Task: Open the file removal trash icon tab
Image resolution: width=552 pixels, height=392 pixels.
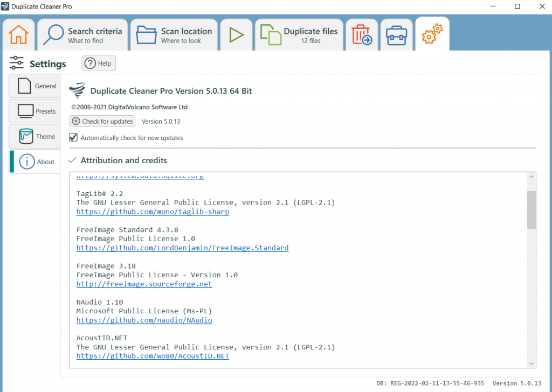Action: pos(362,35)
